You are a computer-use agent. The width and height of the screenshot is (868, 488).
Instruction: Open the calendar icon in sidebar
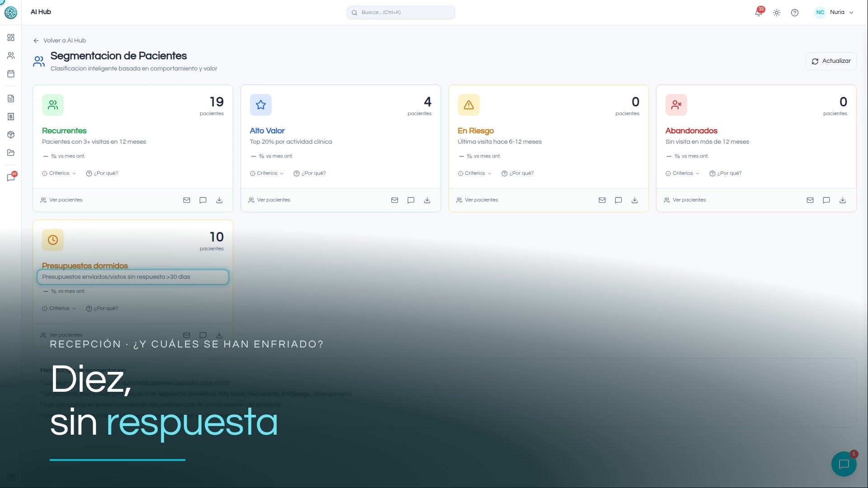11,74
